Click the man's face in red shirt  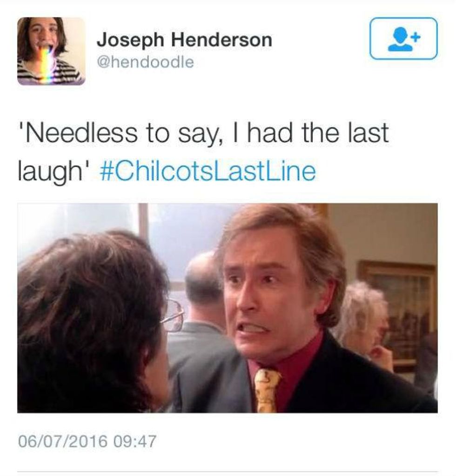tap(263, 304)
